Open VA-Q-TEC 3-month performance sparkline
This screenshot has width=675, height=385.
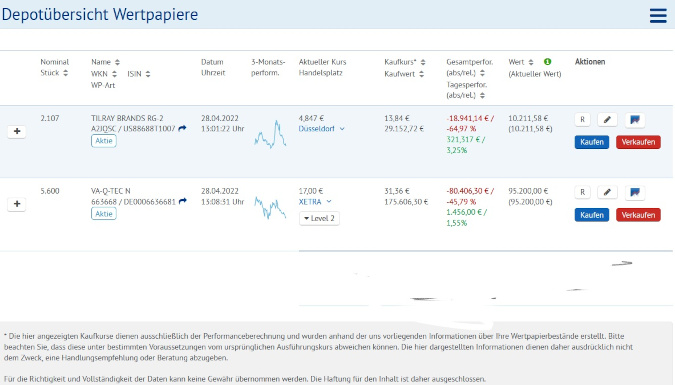[270, 207]
